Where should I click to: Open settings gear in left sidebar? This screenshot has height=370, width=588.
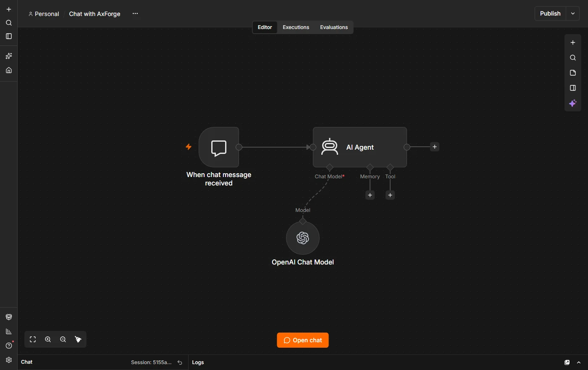point(9,360)
